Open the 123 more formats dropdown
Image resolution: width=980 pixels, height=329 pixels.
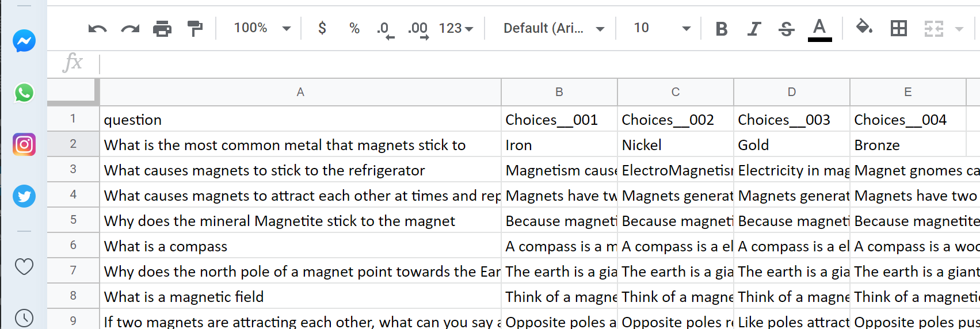click(x=456, y=28)
